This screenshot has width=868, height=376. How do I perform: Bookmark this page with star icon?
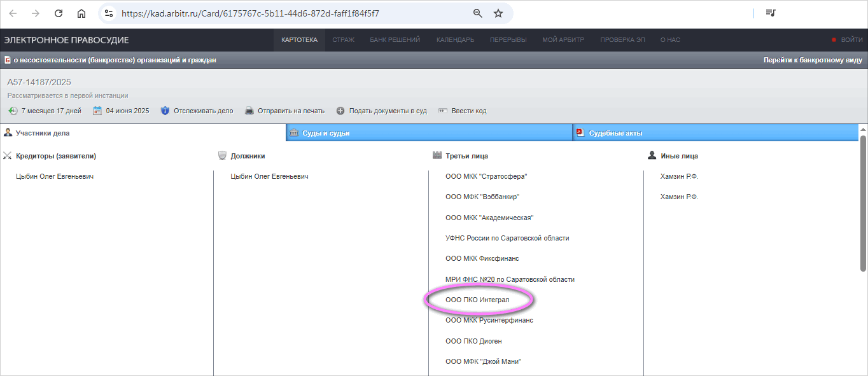click(498, 13)
